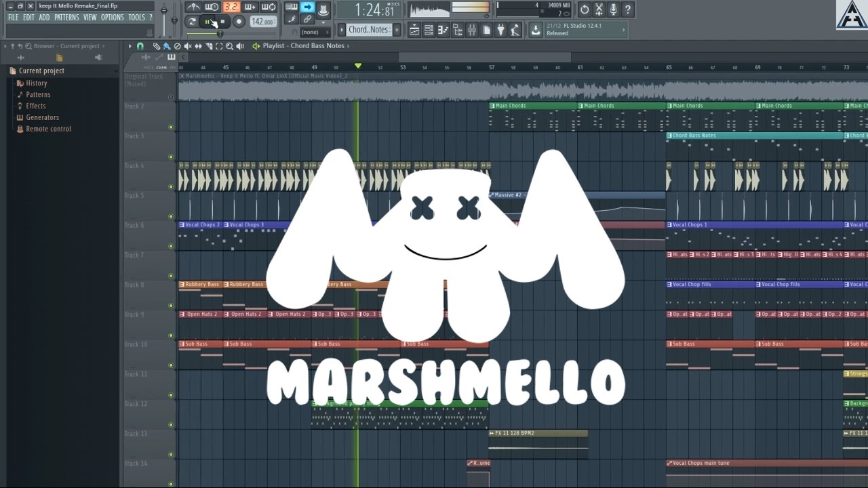Toggle the blue arrow step-editing icon
The width and height of the screenshot is (868, 488).
[x=308, y=7]
